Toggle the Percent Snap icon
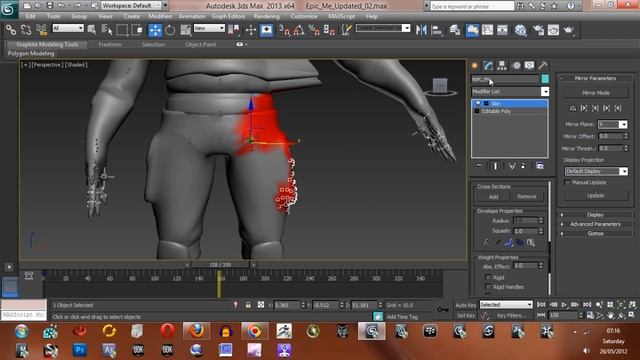 pos(314,30)
